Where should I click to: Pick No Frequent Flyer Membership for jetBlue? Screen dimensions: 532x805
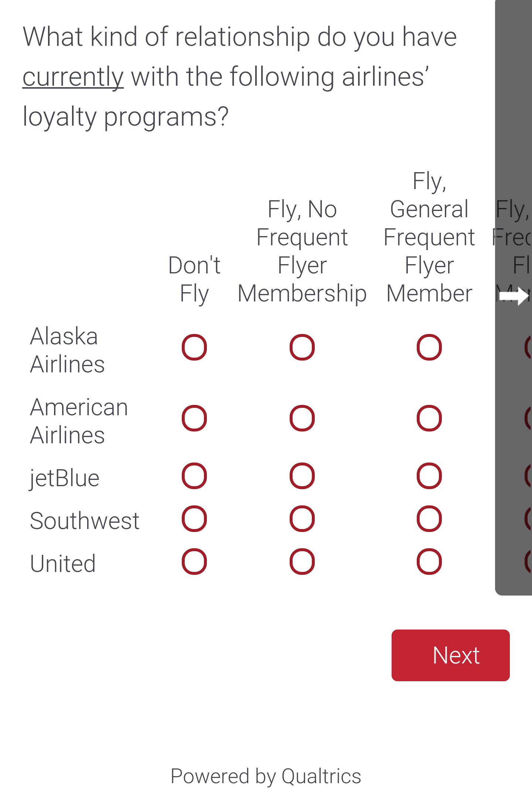[302, 476]
